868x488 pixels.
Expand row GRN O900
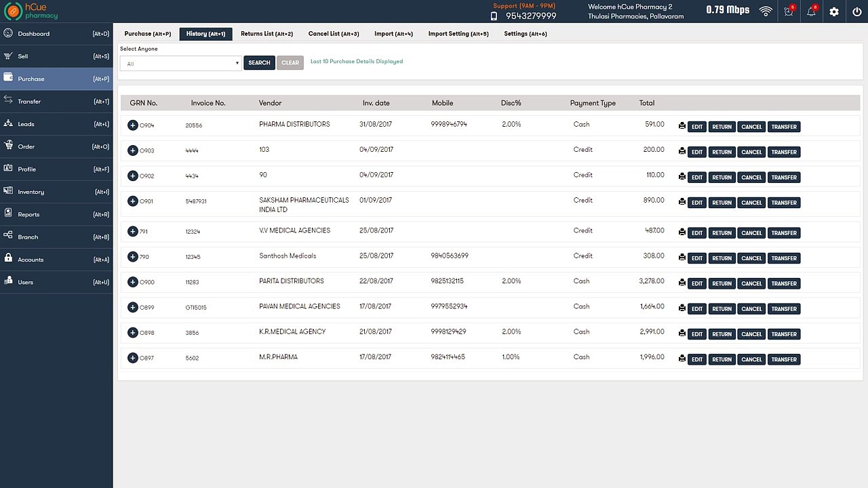(x=133, y=282)
